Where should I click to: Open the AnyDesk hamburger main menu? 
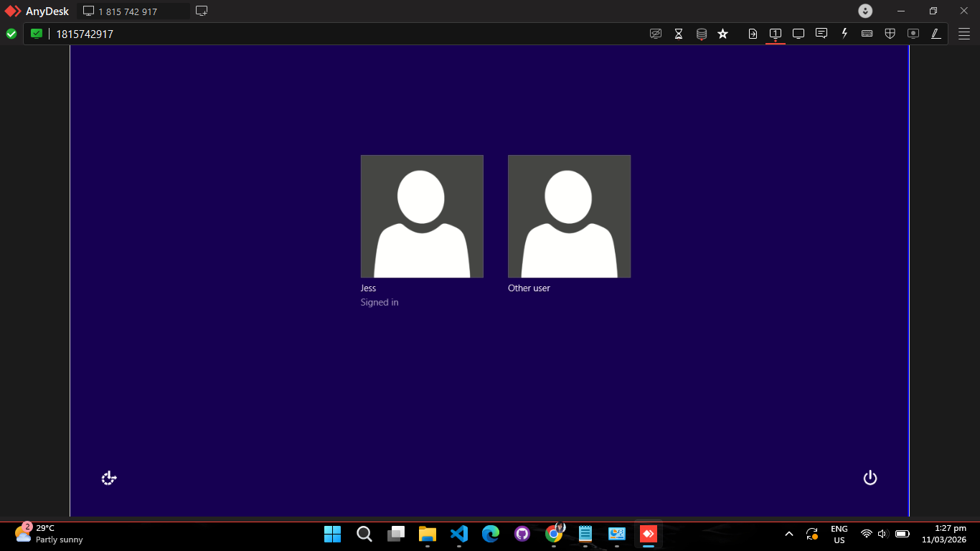[x=964, y=34]
